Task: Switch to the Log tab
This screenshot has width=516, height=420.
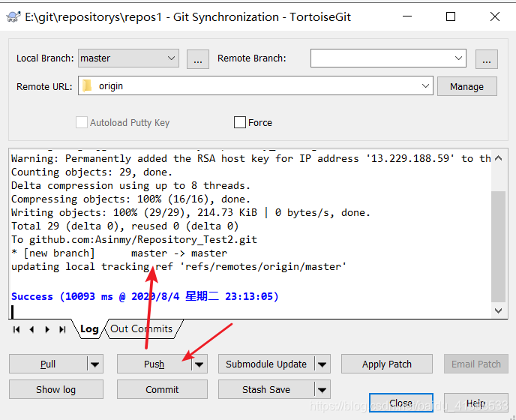Action: click(x=89, y=328)
